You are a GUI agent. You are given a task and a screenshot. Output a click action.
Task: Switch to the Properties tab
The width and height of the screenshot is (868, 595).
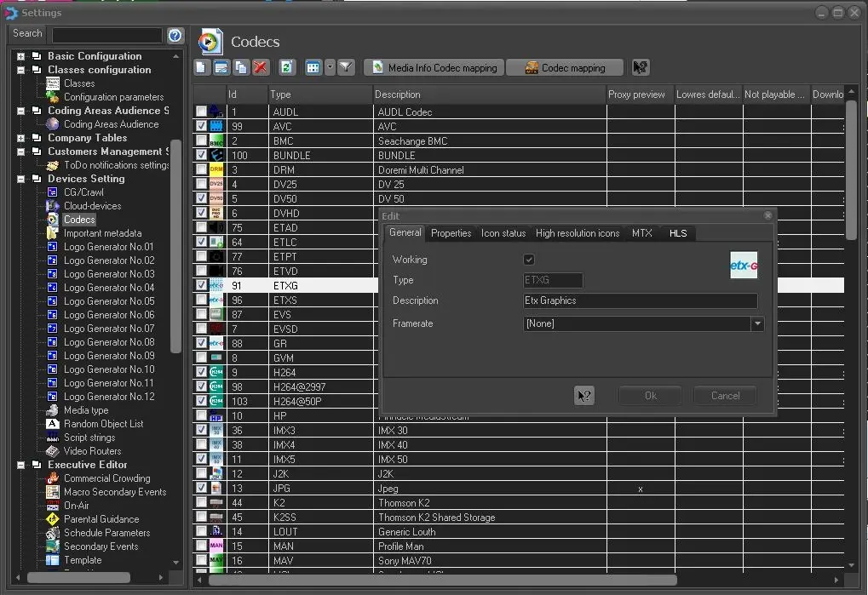tap(451, 233)
